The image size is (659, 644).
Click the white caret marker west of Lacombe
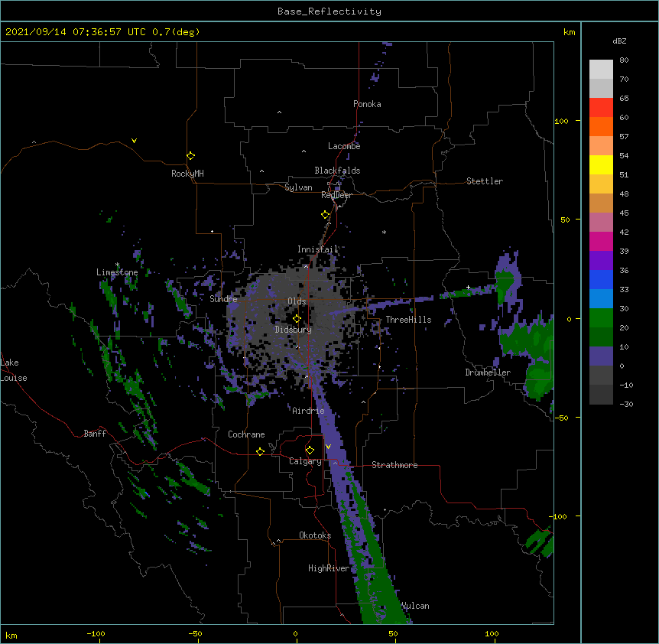304,151
